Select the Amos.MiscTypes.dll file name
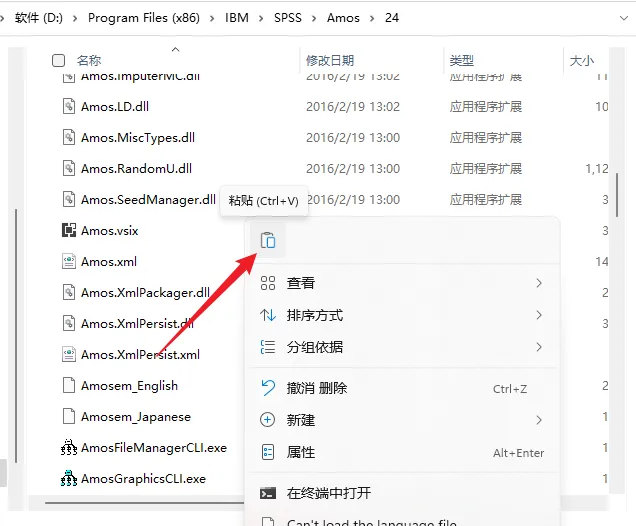This screenshot has width=636, height=526. [138, 138]
